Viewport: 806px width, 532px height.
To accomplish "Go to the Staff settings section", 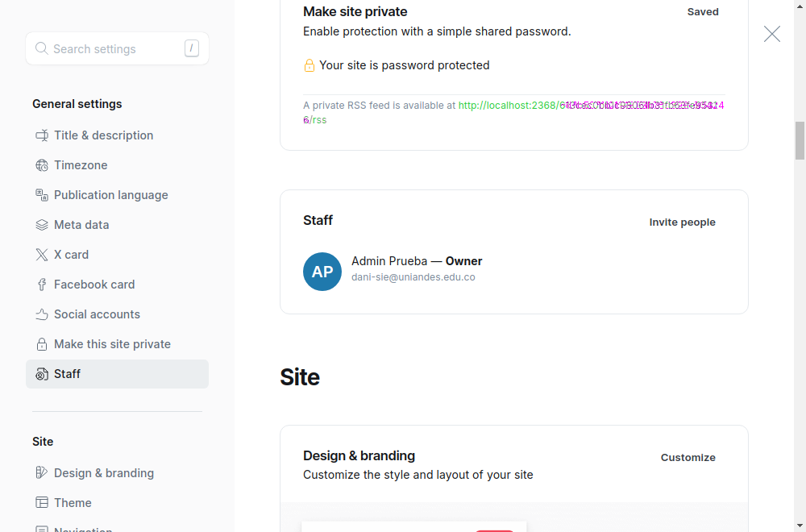I will [117, 374].
